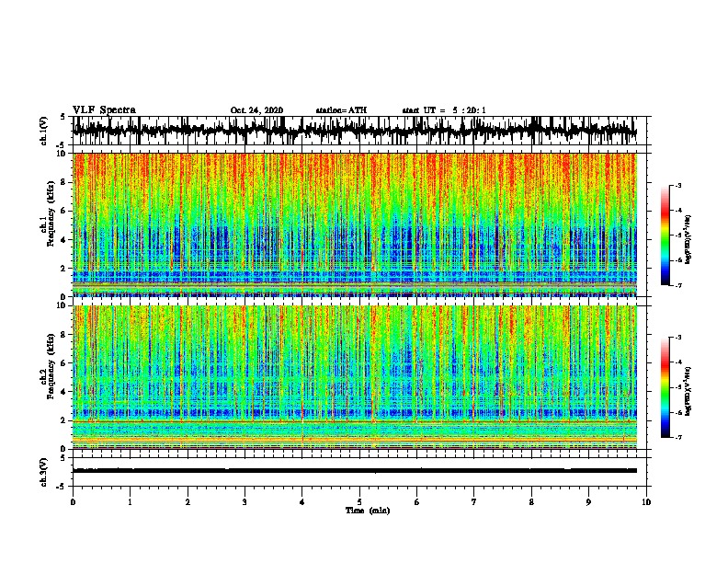The width and height of the screenshot is (728, 563).
Task: Click the time axis tick label "5"
Action: pyautogui.click(x=359, y=502)
